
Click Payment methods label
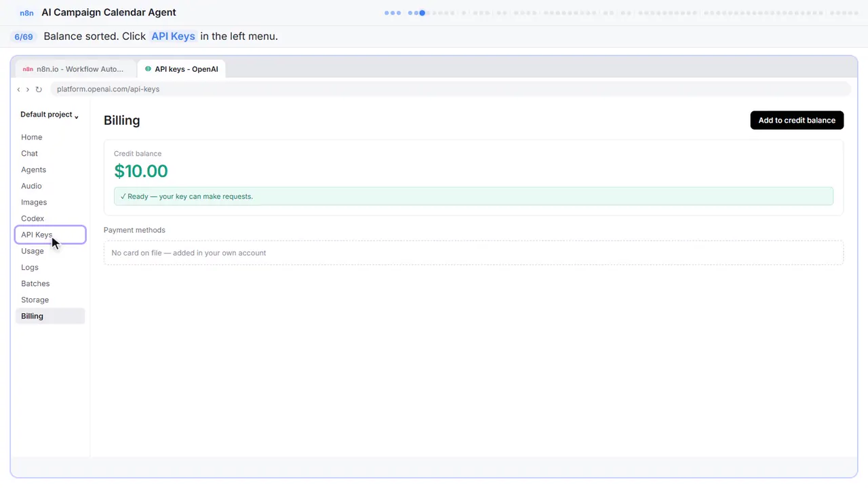134,230
